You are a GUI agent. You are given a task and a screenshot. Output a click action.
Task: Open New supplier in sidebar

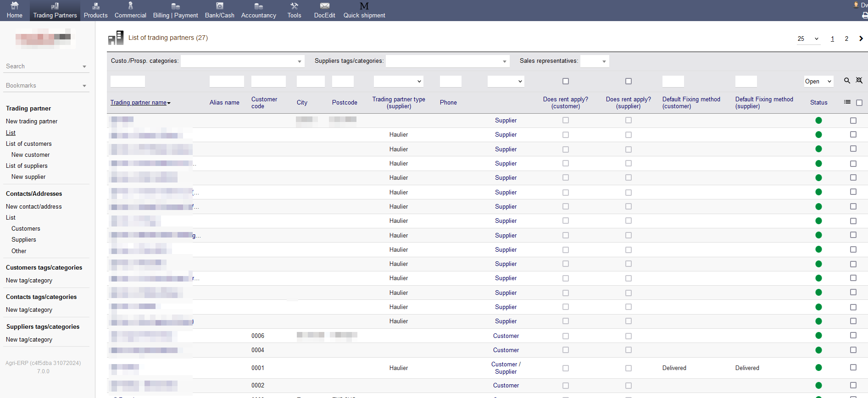tap(28, 177)
